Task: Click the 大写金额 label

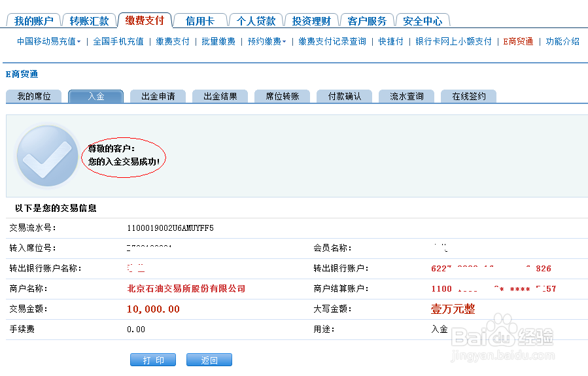Action: [x=333, y=309]
